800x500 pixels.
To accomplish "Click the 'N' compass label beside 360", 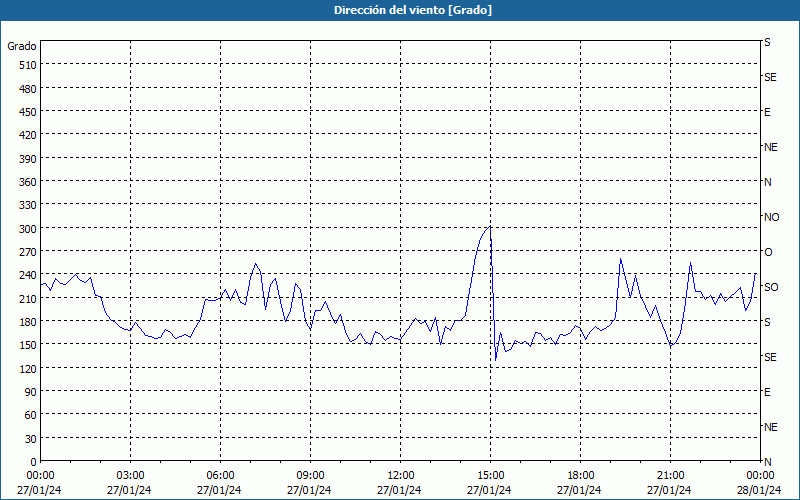I will [768, 182].
